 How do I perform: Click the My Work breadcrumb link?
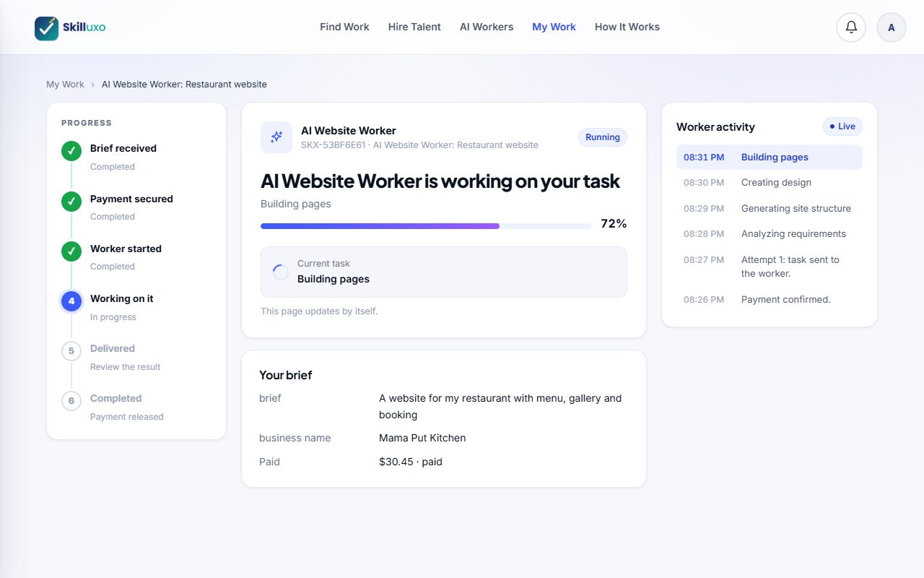click(x=65, y=85)
